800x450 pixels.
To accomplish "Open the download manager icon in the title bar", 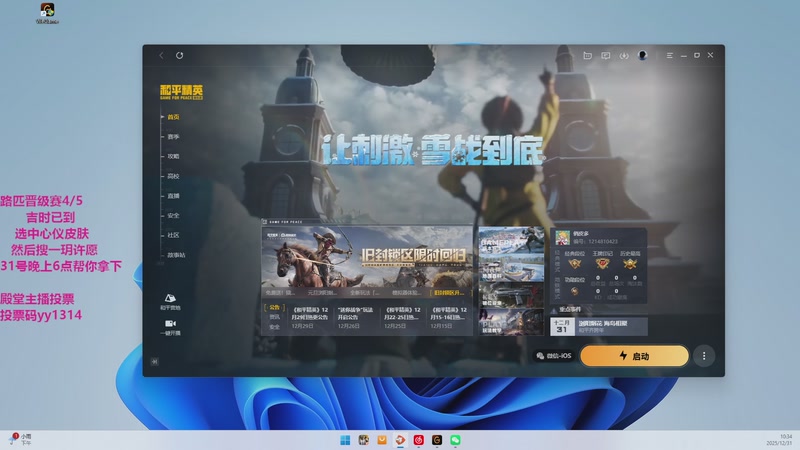I will (x=624, y=55).
